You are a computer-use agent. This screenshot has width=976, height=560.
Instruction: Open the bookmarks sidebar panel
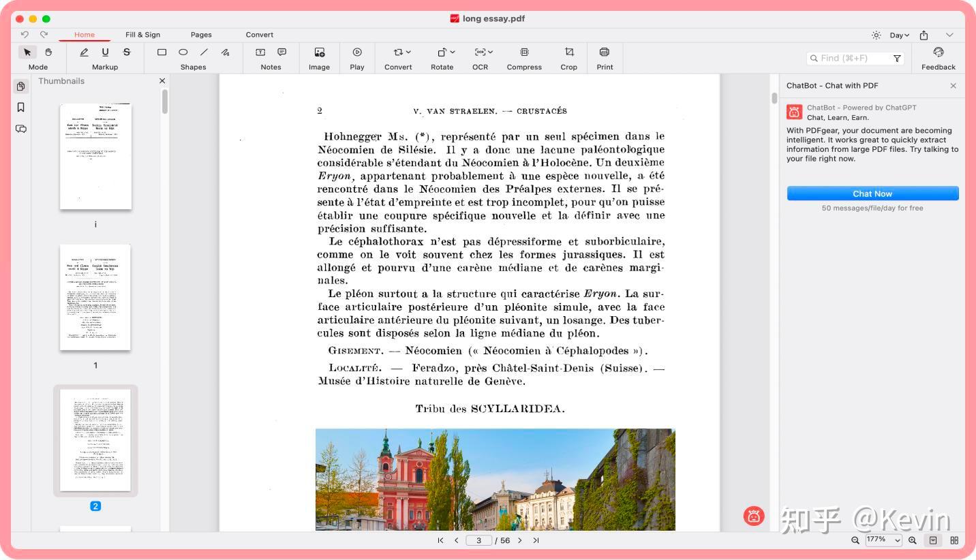(x=21, y=107)
